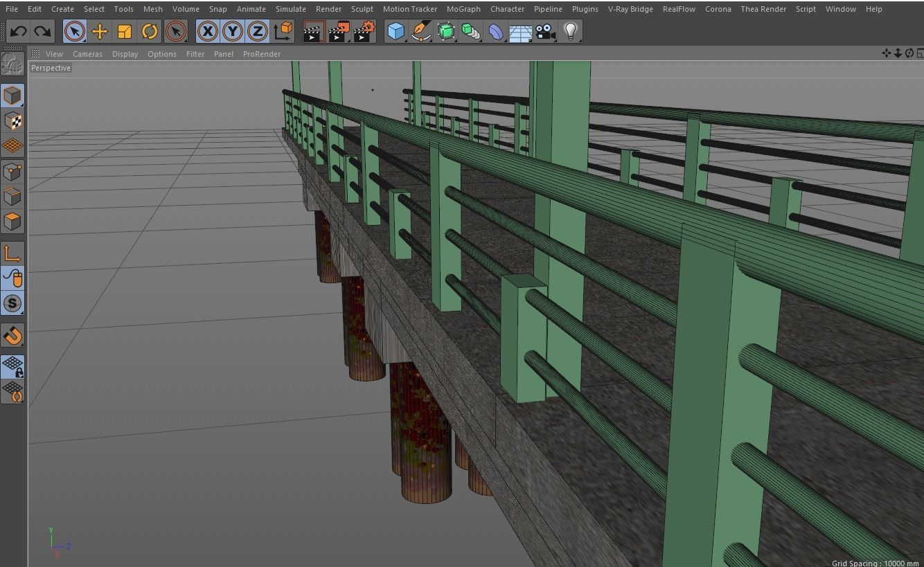
Task: Toggle Enable Snap magnet
Action: pyautogui.click(x=12, y=335)
